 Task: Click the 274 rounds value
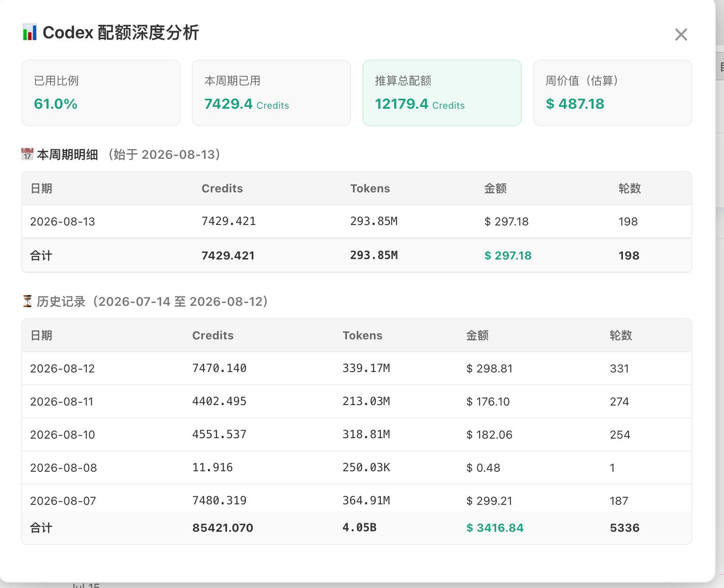pos(619,402)
